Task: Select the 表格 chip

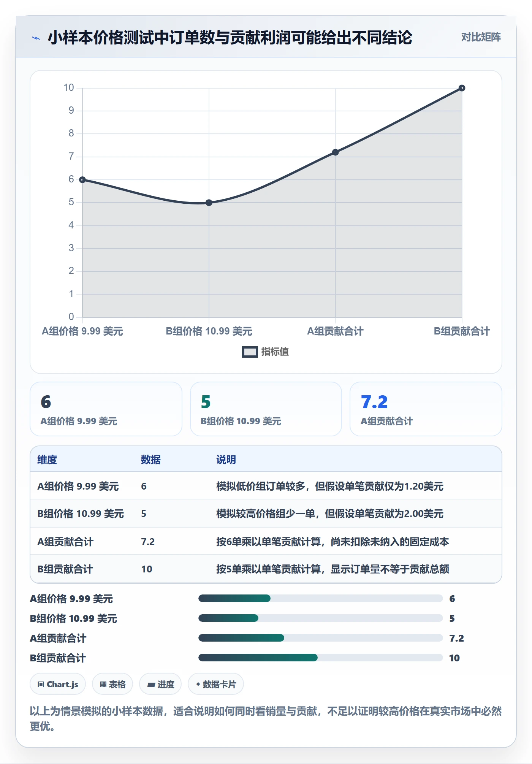Action: coord(112,684)
